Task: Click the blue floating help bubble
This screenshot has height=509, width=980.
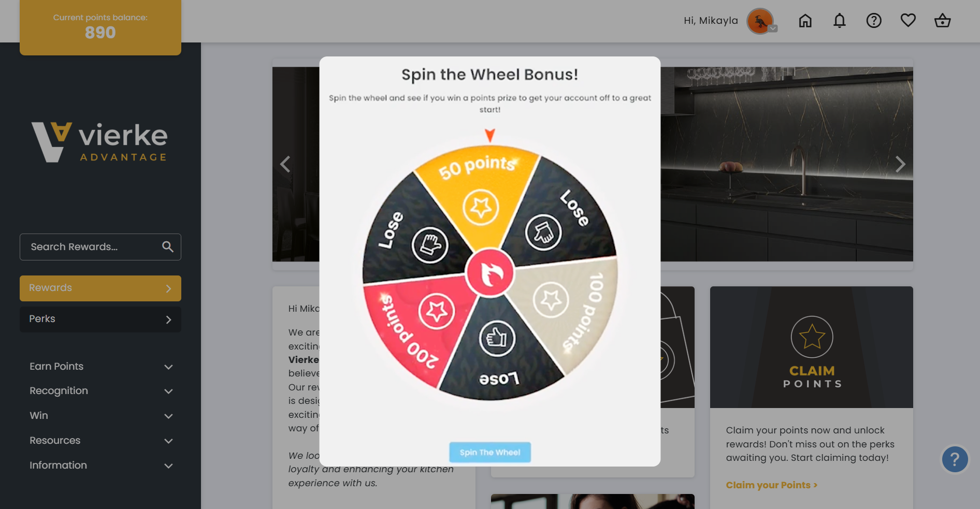Action: click(955, 459)
